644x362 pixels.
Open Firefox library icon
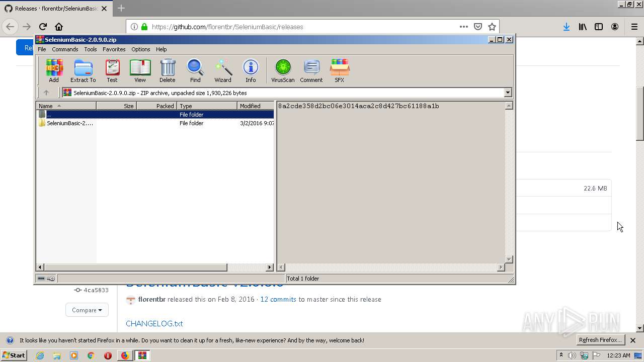coord(583,27)
